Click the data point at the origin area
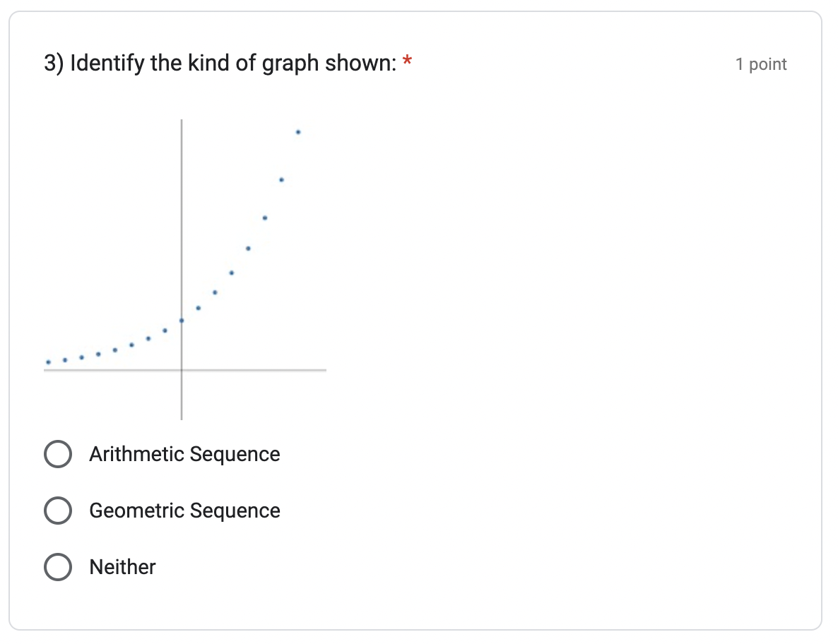This screenshot has height=644, width=838. point(182,319)
